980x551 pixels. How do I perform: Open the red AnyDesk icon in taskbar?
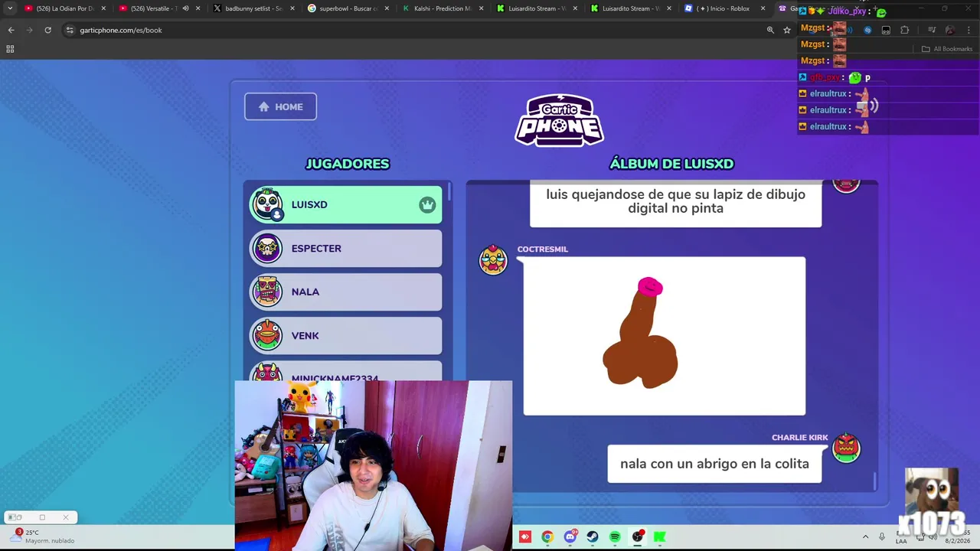525,537
